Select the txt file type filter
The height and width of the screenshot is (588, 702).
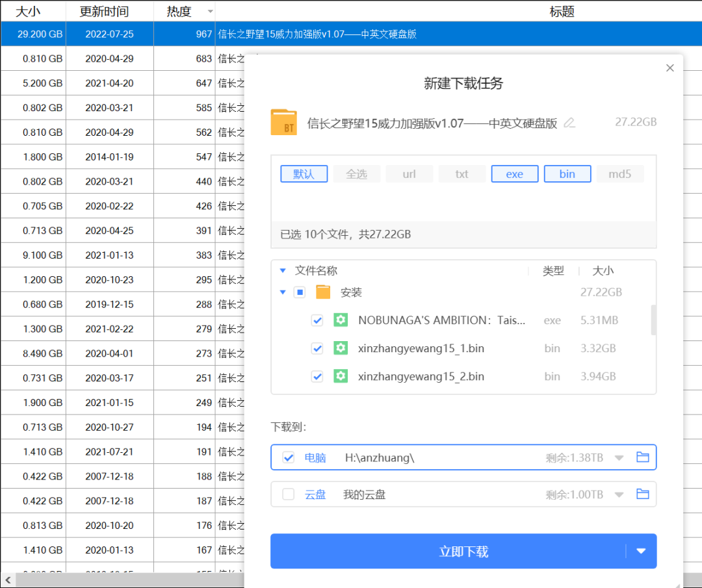pos(462,173)
